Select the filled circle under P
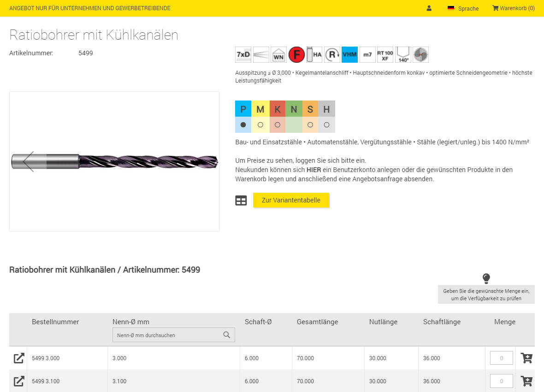This screenshot has height=392, width=544. tap(243, 125)
